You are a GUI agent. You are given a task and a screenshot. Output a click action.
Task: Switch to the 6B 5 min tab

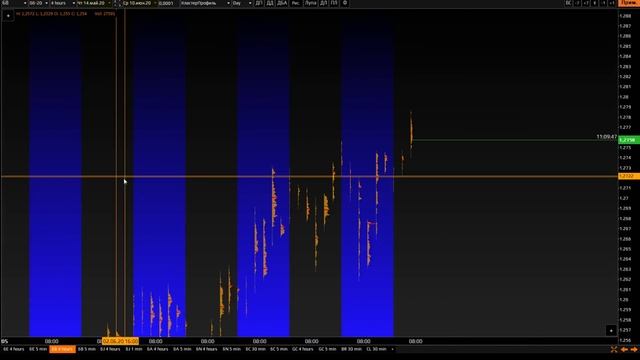point(87,349)
